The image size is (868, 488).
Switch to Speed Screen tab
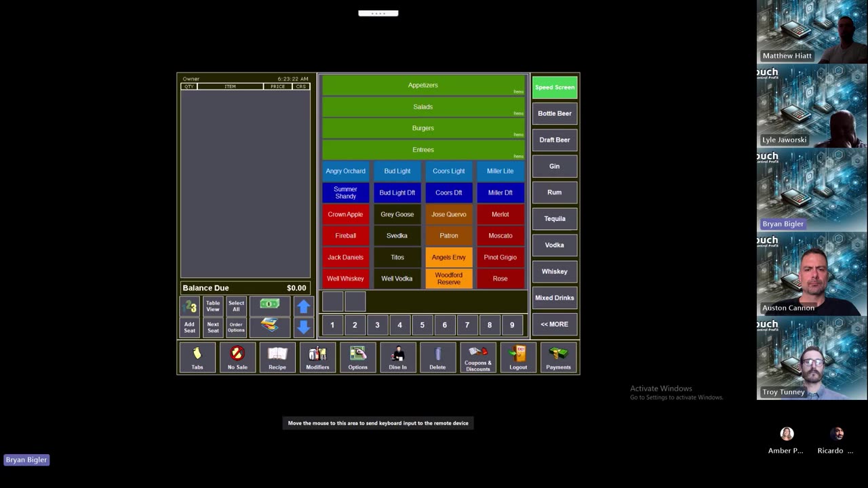tap(555, 87)
